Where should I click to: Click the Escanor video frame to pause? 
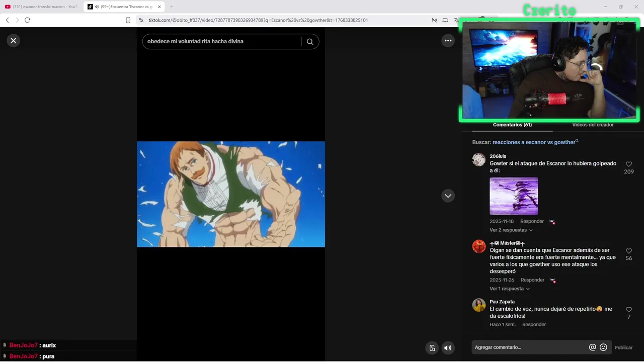tap(231, 194)
